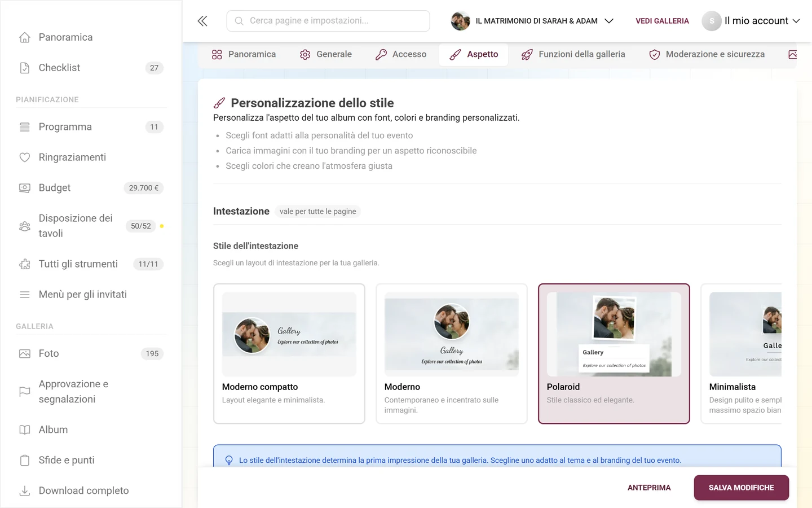
Task: Collapse sidebar with double chevron icon
Action: tap(202, 21)
